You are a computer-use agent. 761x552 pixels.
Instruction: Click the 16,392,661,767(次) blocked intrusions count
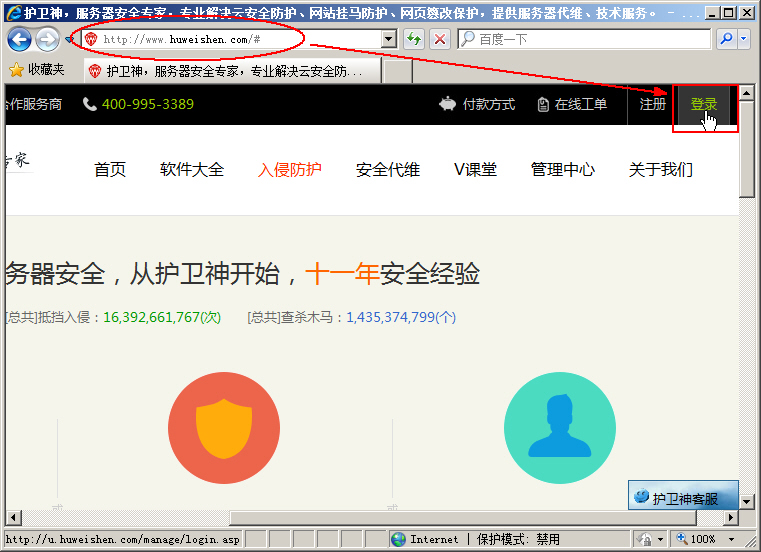pos(162,317)
